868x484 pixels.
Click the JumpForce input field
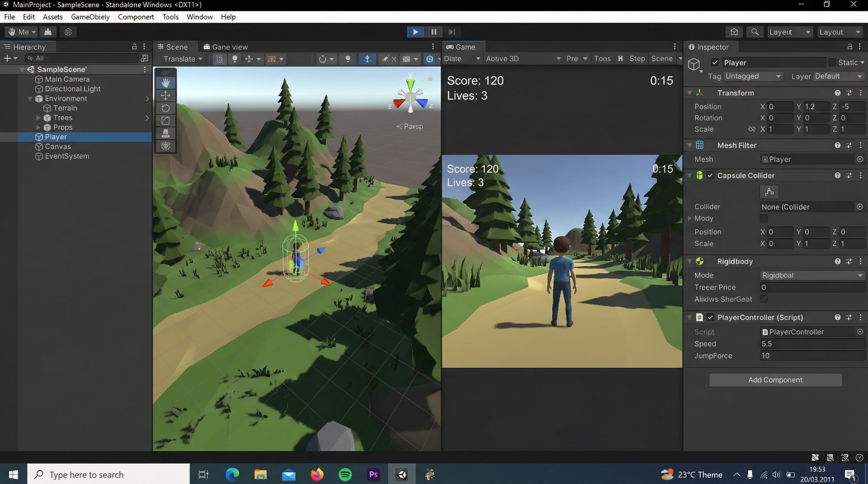(812, 356)
